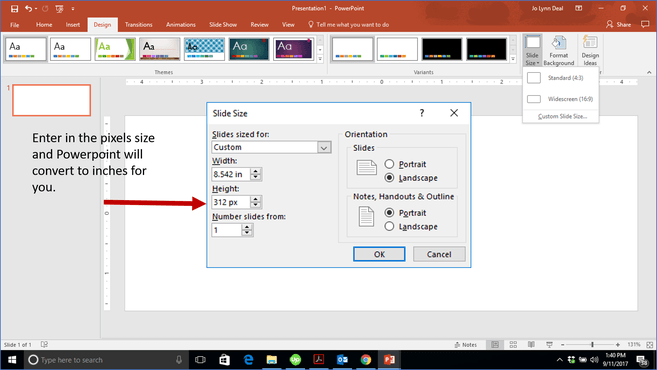Click the Width input field
This screenshot has height=370, width=657.
click(231, 174)
